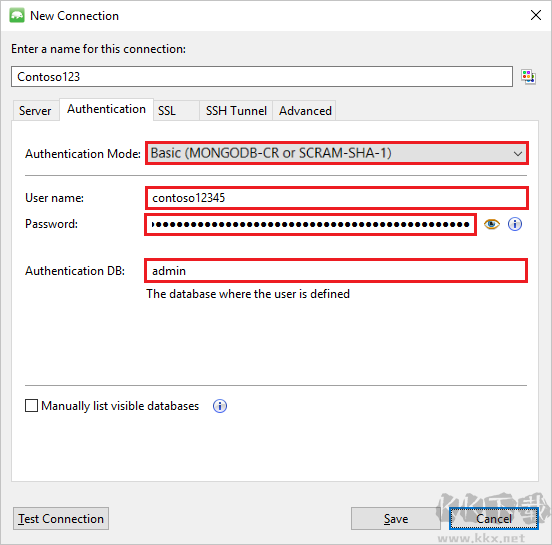Click the info icon next to Password

(x=515, y=224)
